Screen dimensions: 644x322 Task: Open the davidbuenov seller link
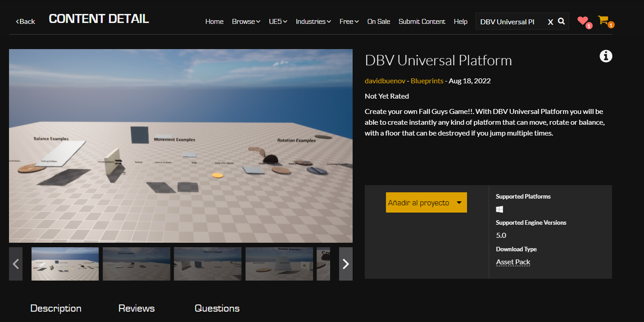tap(385, 81)
